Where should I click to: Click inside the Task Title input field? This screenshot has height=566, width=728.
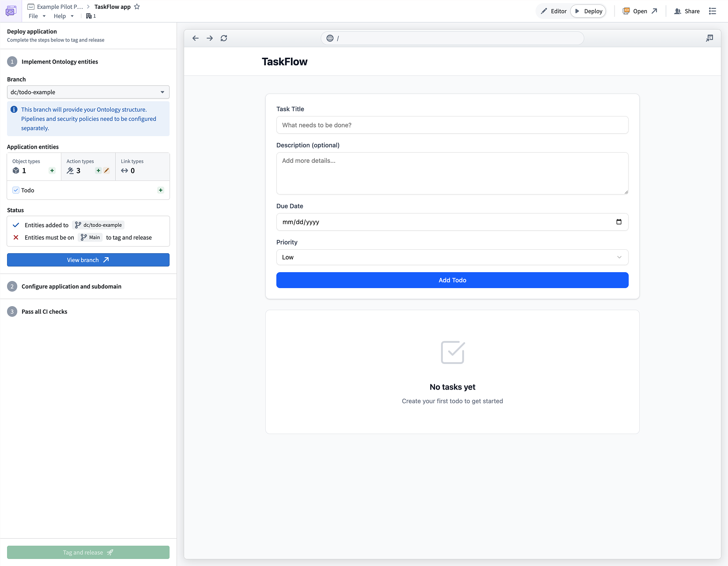[x=452, y=125]
